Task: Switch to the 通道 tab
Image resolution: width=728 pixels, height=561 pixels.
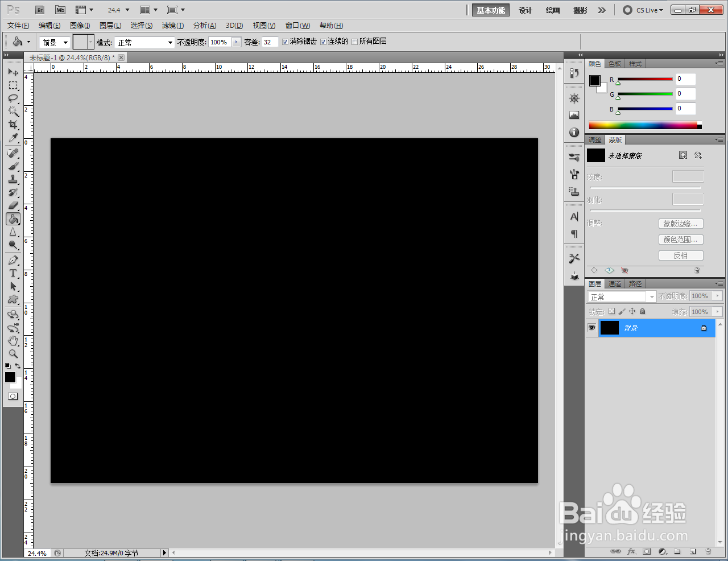Action: coord(615,283)
